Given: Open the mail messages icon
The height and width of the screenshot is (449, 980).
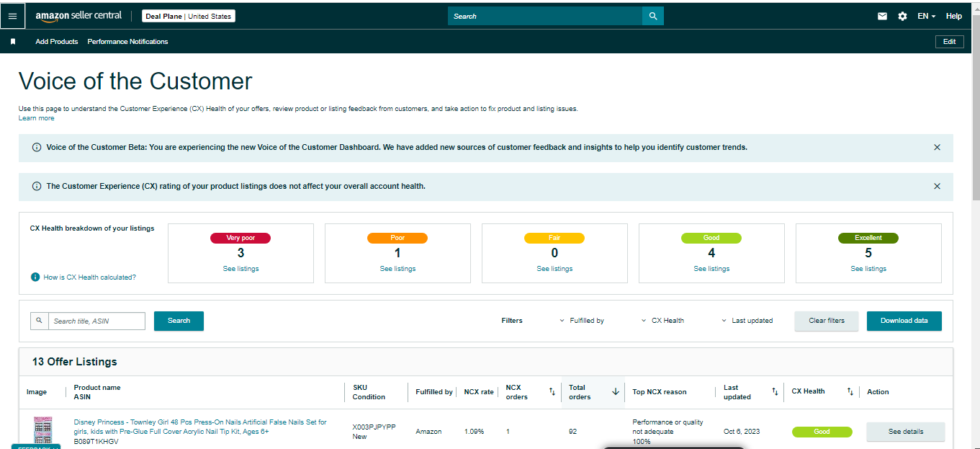Looking at the screenshot, I should [x=882, y=16].
